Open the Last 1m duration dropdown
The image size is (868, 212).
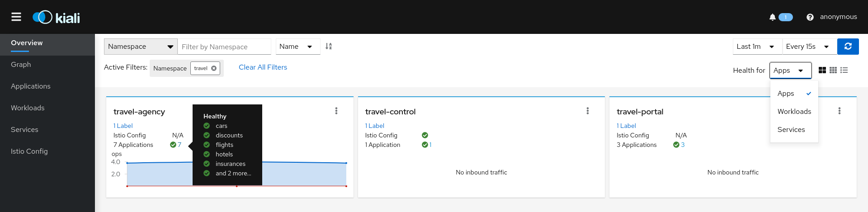pyautogui.click(x=757, y=47)
